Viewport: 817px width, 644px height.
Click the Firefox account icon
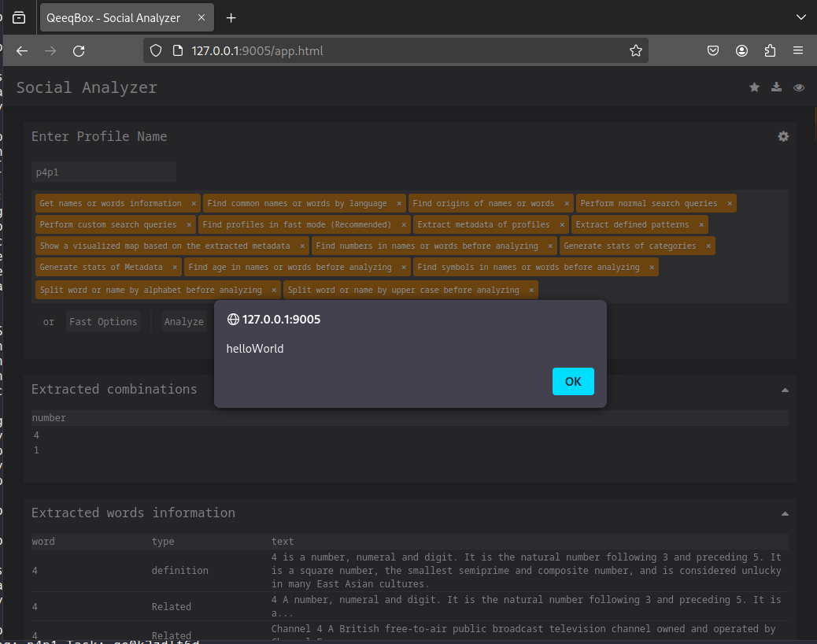[741, 51]
